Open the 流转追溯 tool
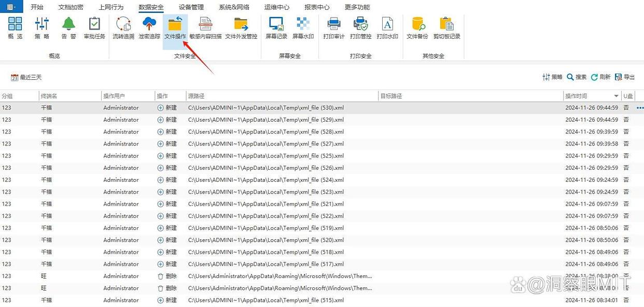Image resolution: width=644 pixels, height=307 pixels. point(123,24)
